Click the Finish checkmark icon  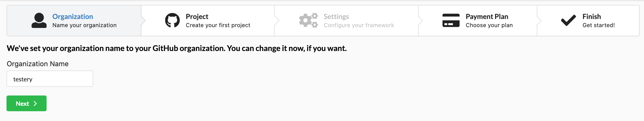coord(568,20)
